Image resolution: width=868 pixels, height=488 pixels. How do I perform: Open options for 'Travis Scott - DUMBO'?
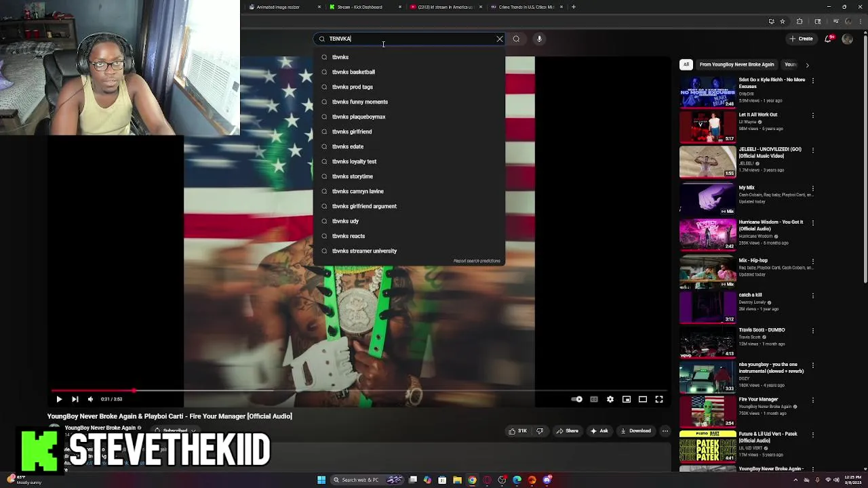(813, 331)
